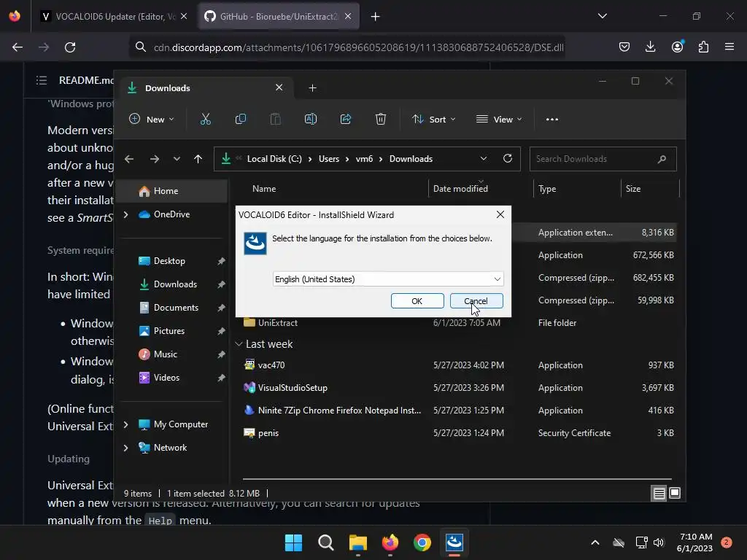Click the Paste icon in Explorer toolbar
This screenshot has height=560, width=747.
tap(275, 119)
